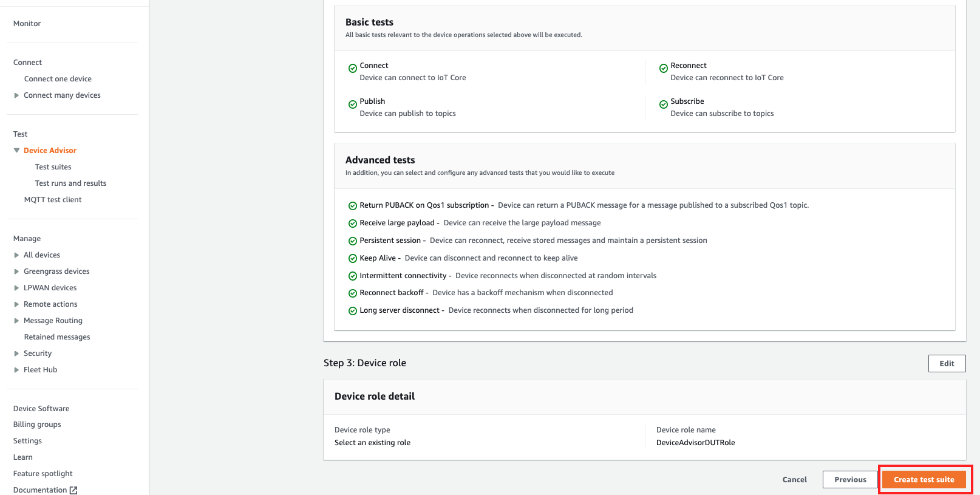
Task: Click Edit for Step 3 Device role
Action: 946,364
